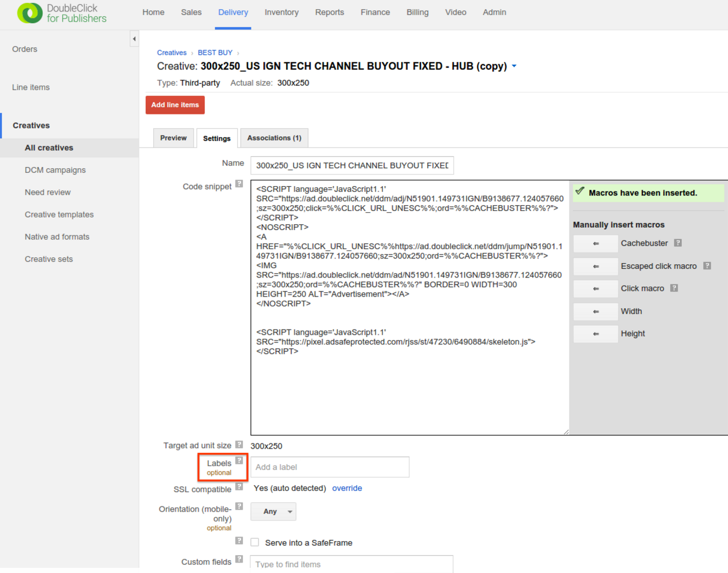Switch to the Preview tab
Viewport: 728px width, 573px height.
tap(173, 138)
